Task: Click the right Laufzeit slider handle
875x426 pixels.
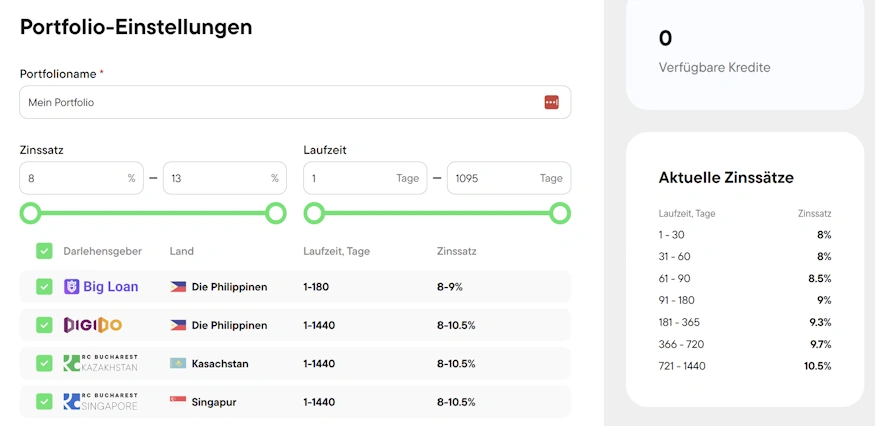Action: click(560, 213)
